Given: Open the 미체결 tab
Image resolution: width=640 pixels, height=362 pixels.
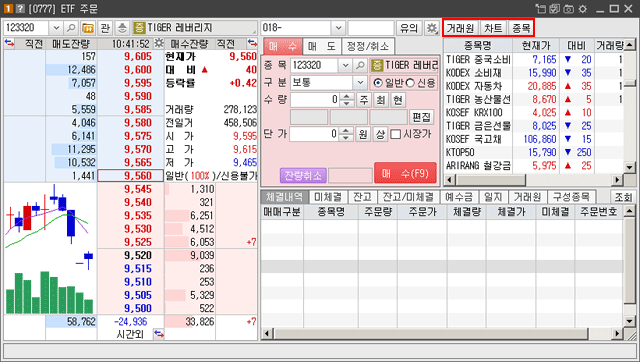Looking at the screenshot, I should [328, 197].
